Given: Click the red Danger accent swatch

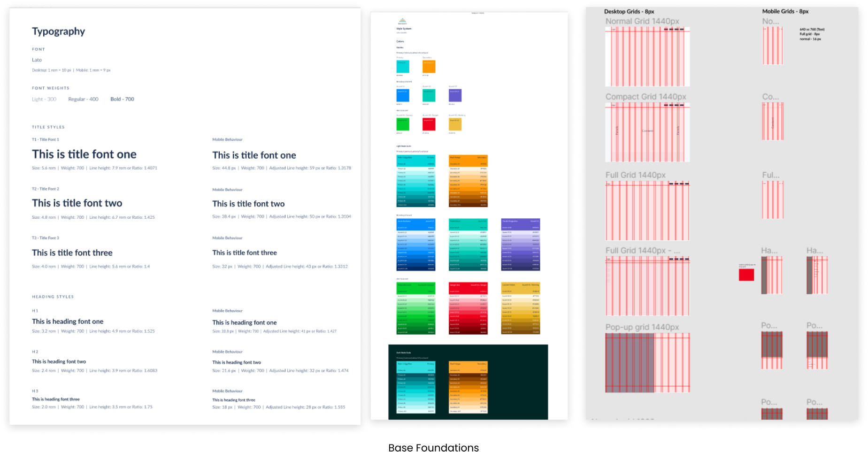Looking at the screenshot, I should pos(429,124).
